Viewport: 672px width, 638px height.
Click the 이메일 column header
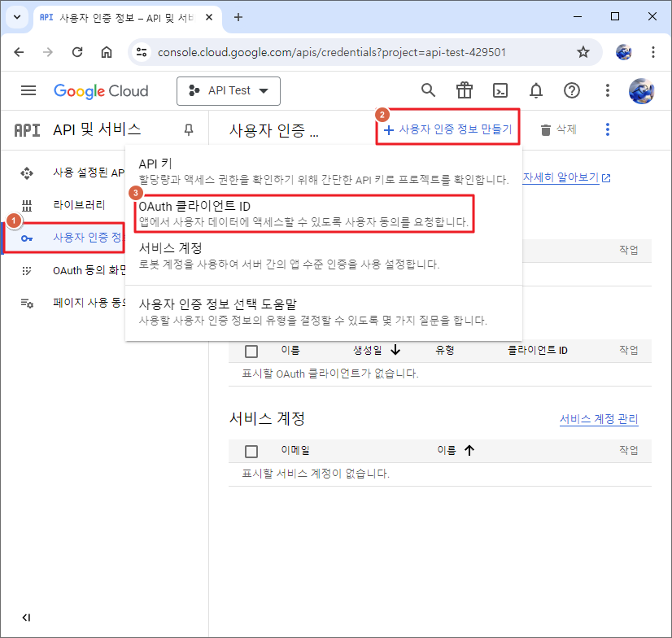295,450
